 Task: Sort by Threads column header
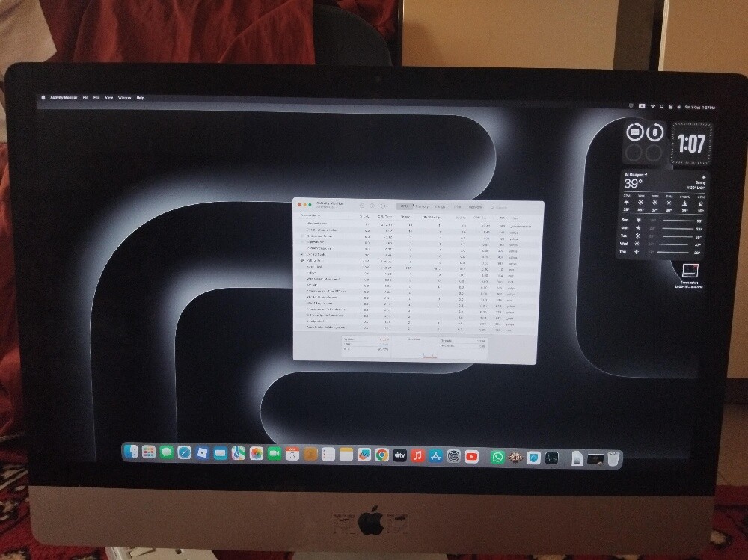point(405,217)
